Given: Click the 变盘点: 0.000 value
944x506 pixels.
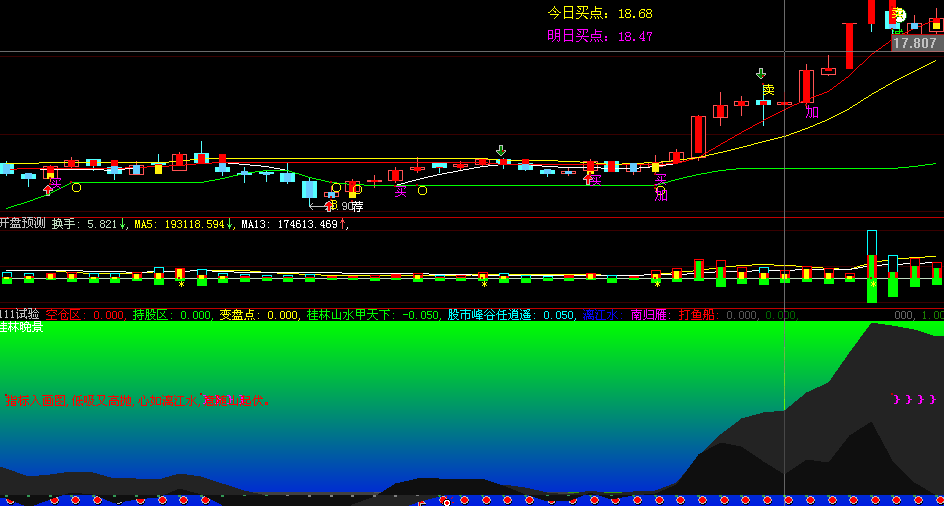Looking at the screenshot, I should [x=259, y=314].
